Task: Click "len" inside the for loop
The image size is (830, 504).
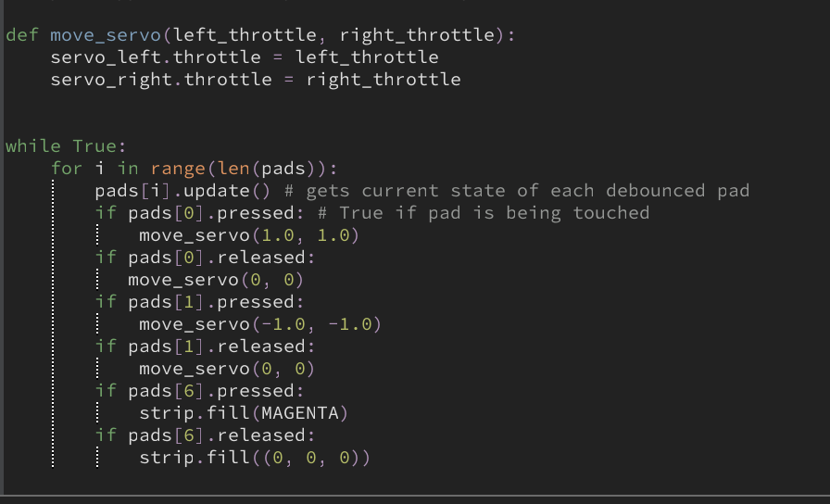Action: [228, 169]
